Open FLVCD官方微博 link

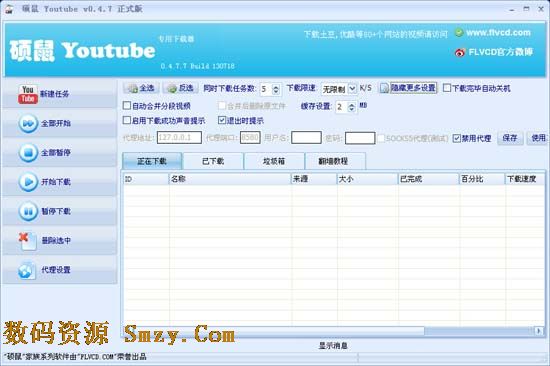pyautogui.click(x=501, y=52)
